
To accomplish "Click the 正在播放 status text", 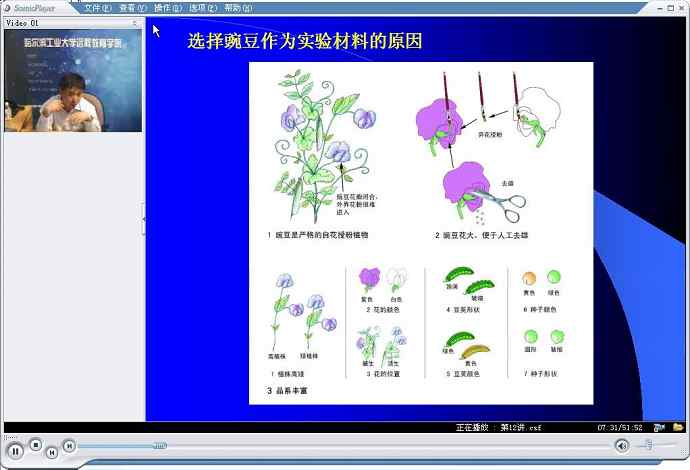I will coord(472,427).
